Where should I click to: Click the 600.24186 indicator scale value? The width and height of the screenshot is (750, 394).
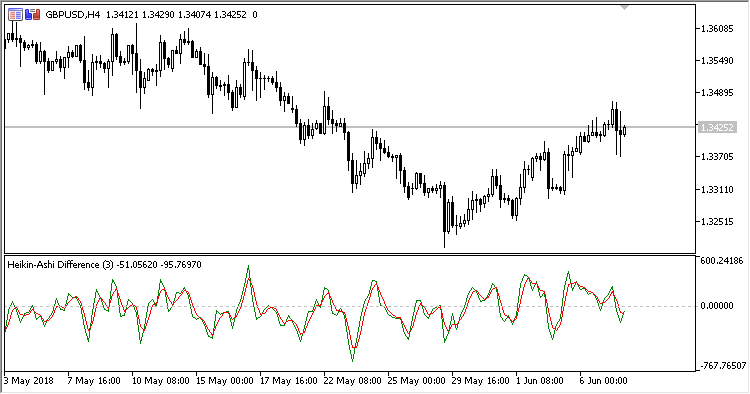(x=722, y=261)
